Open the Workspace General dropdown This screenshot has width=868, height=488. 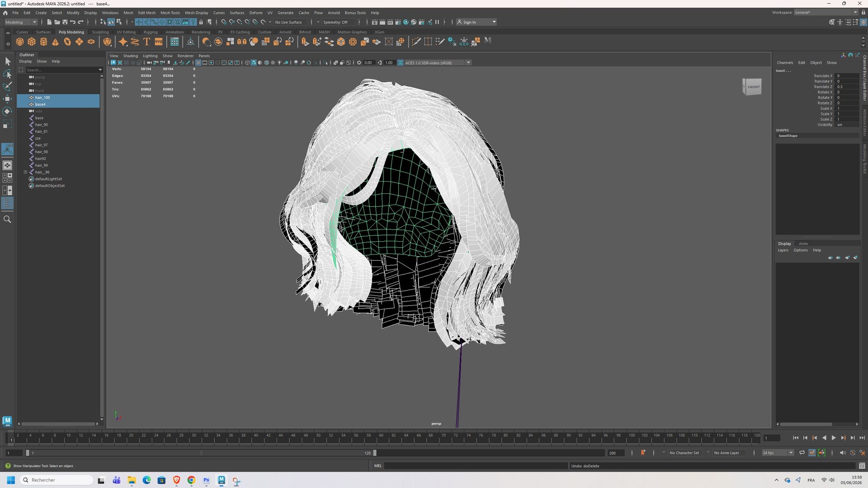pyautogui.click(x=826, y=12)
